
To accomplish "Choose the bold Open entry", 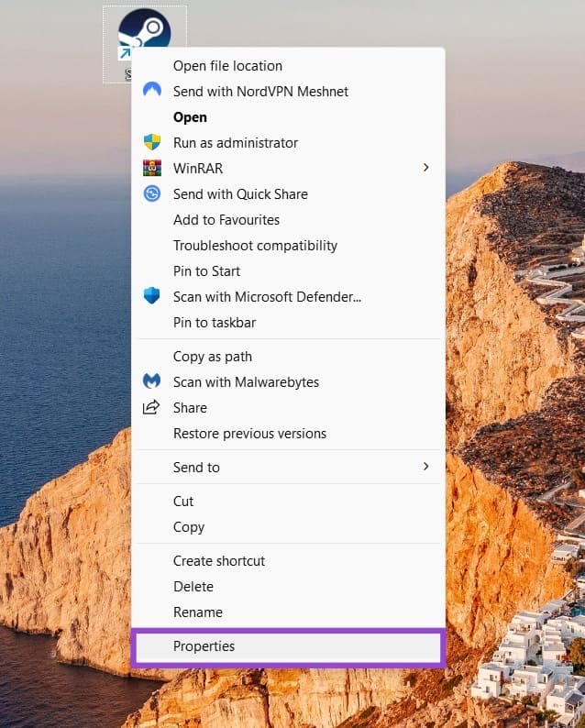I will (x=190, y=117).
